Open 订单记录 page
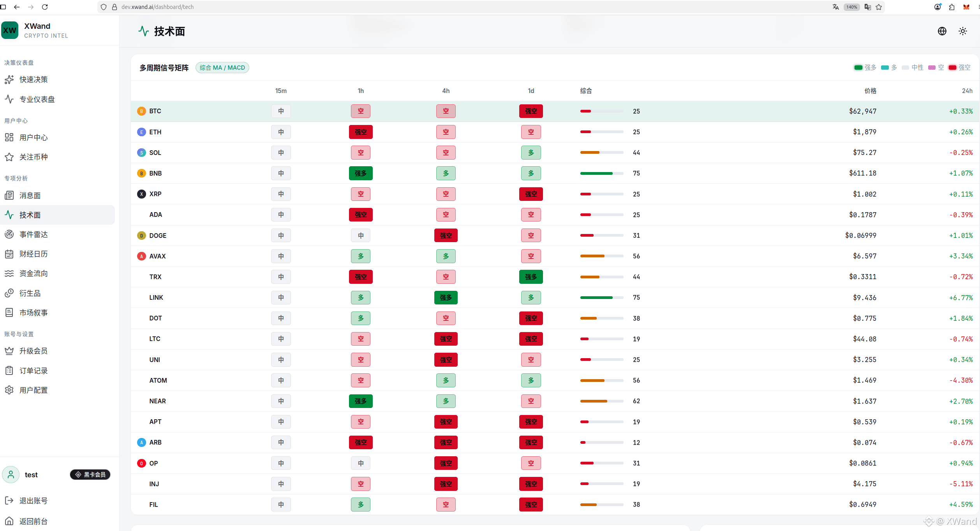980x531 pixels. [58, 371]
